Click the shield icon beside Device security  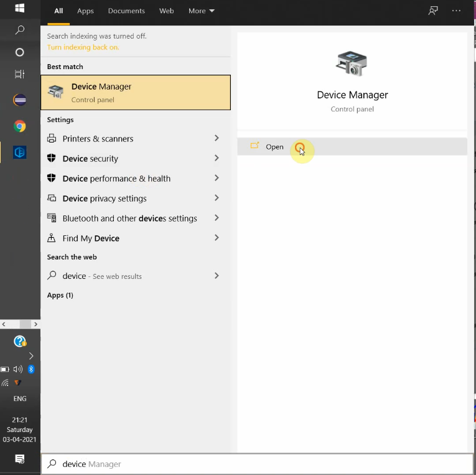pos(51,158)
